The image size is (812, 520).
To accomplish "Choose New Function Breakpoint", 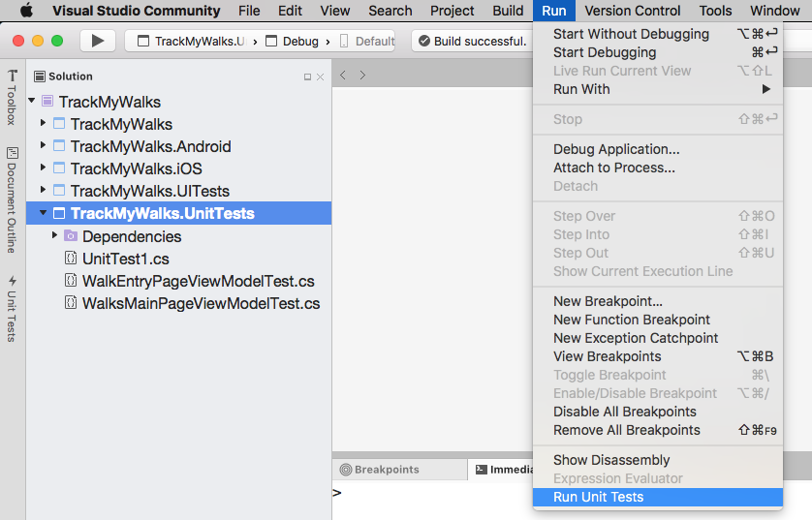I will pos(658,320).
